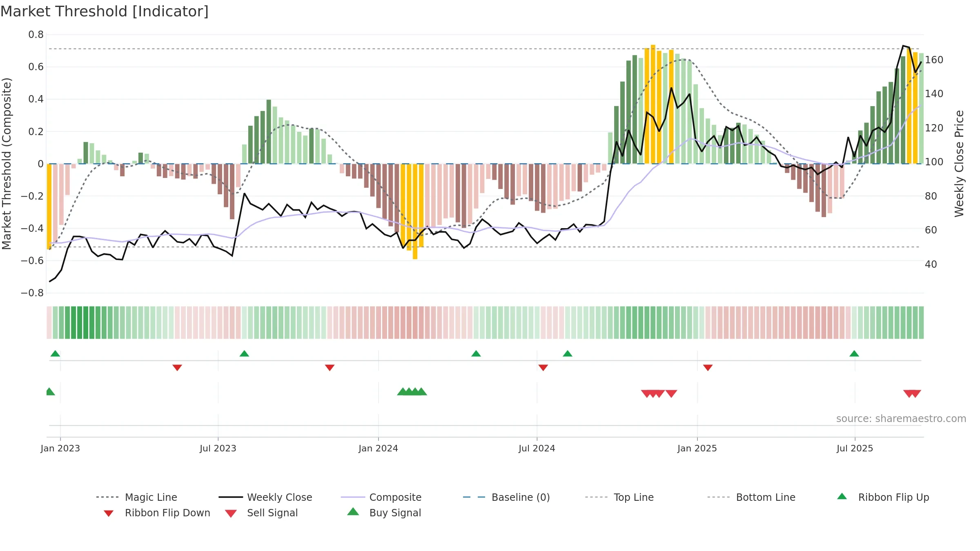Toggle the Sell Signal legend entry
The height and width of the screenshot is (551, 980).
coord(261,513)
